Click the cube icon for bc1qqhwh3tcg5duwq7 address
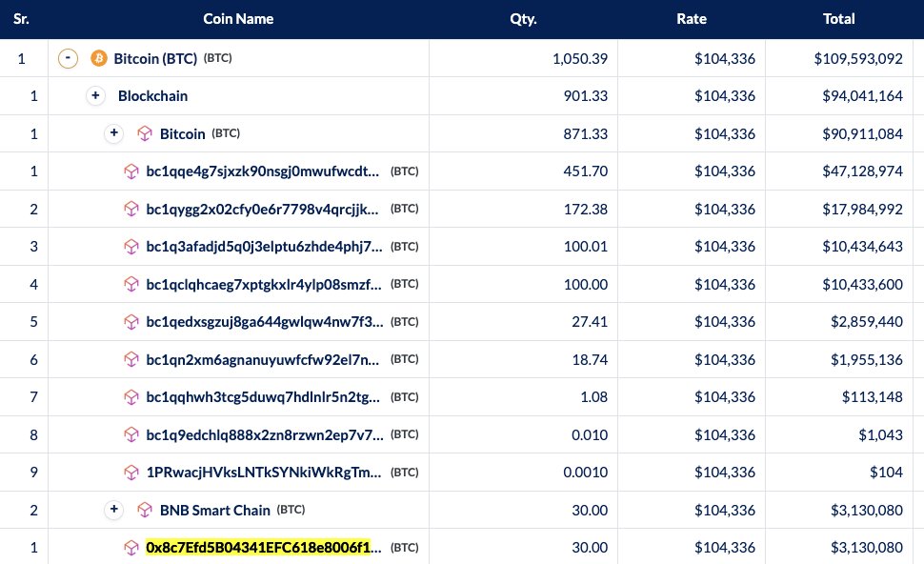 point(131,397)
